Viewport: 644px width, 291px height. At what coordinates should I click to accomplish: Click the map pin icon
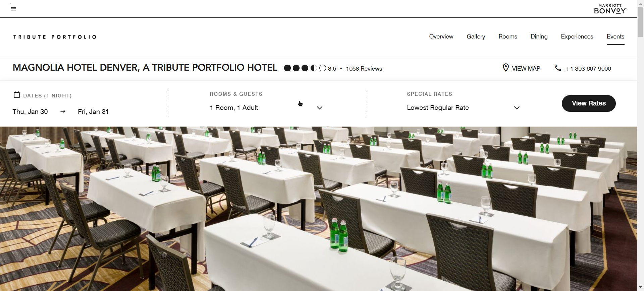pos(505,68)
